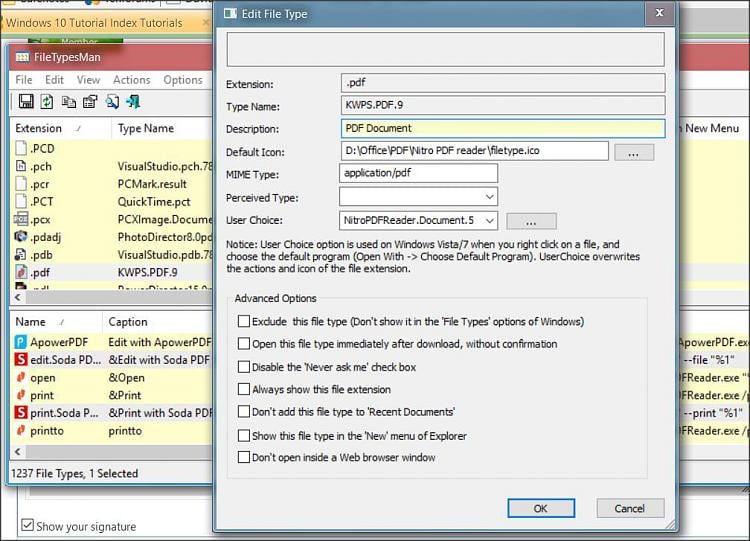Click the Type Name field

503,105
